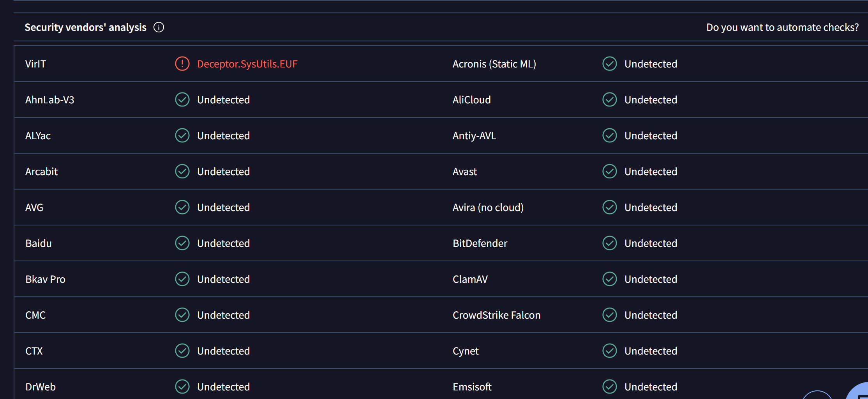Image resolution: width=868 pixels, height=399 pixels.
Task: Select the CMC checkmark status icon
Action: coord(182,315)
